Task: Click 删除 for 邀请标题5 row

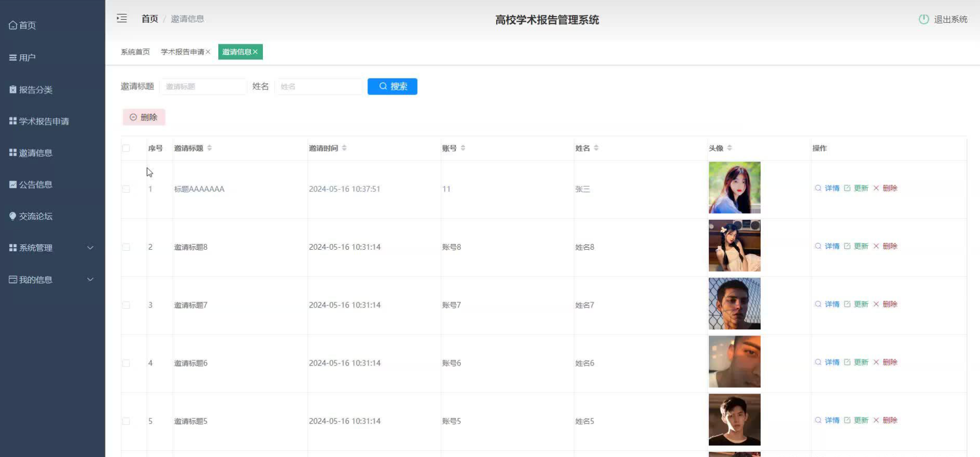Action: (885, 420)
